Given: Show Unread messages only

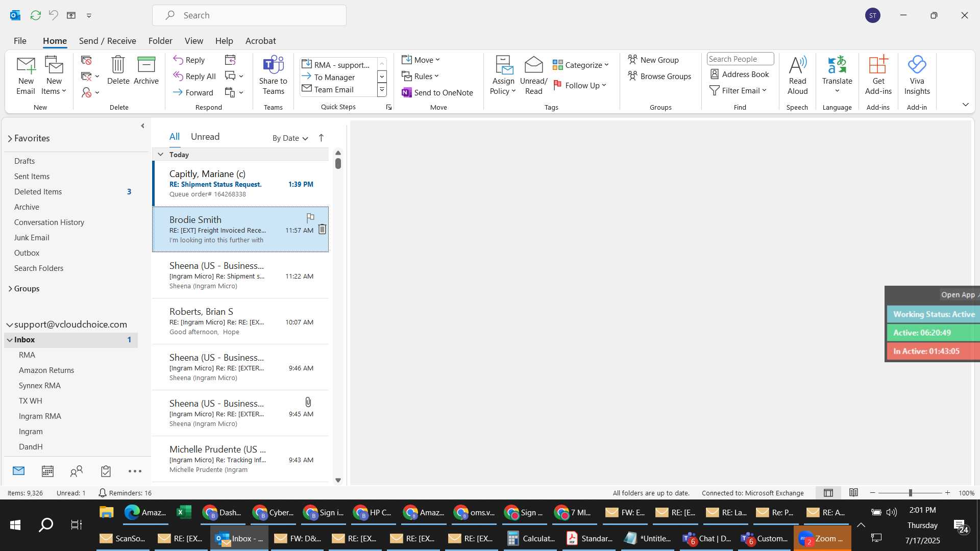Looking at the screenshot, I should [x=205, y=136].
